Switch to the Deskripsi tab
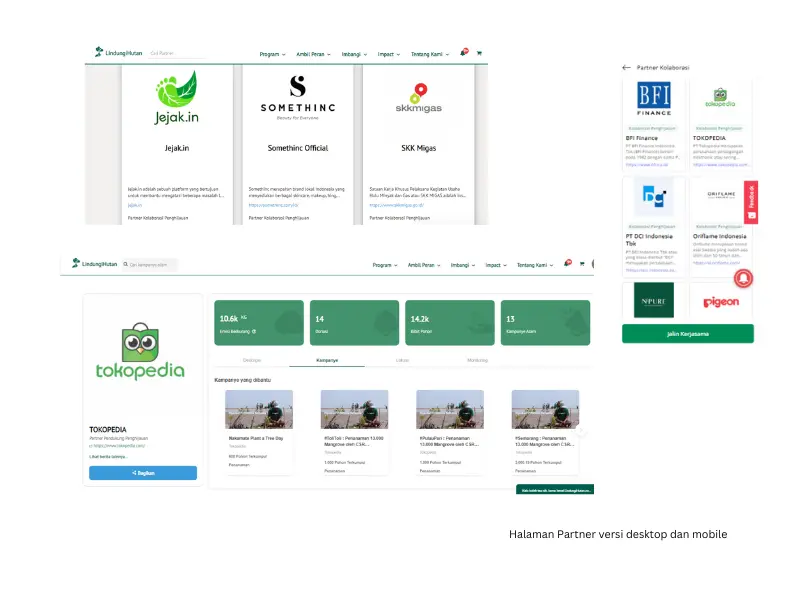800x600 pixels. coord(252,360)
